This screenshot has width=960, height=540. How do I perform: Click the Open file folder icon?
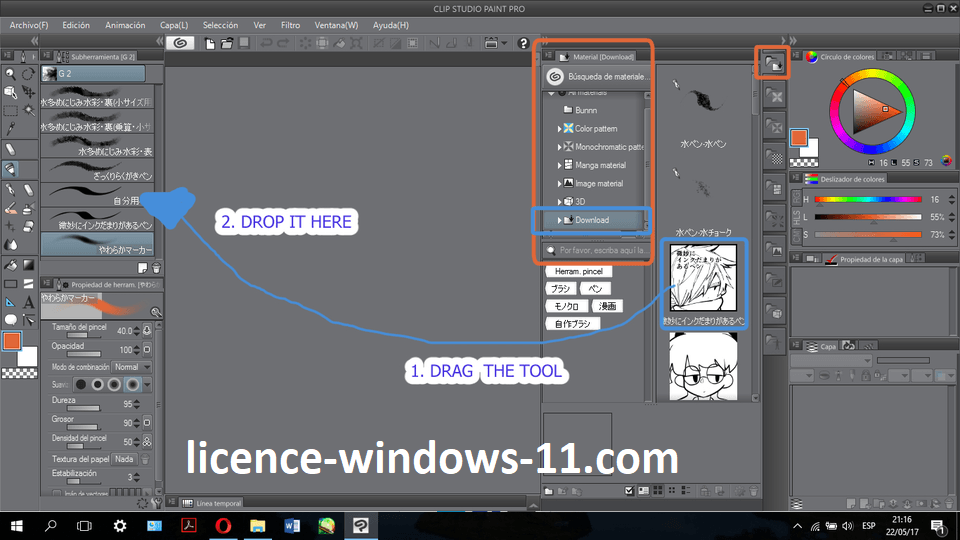click(227, 43)
